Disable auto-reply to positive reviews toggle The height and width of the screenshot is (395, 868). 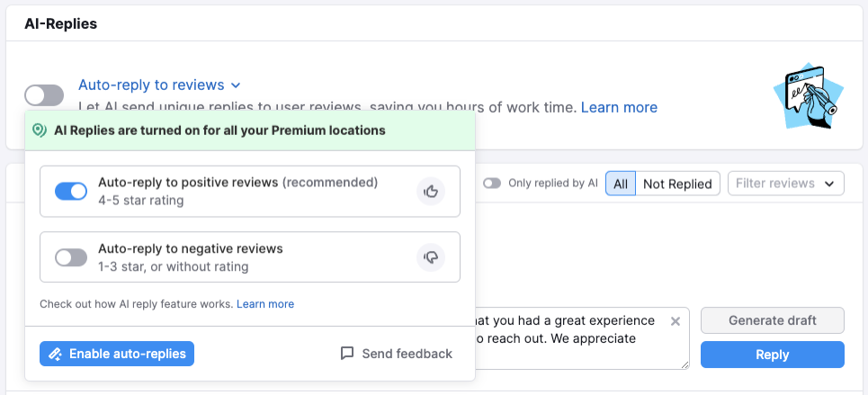point(71,191)
